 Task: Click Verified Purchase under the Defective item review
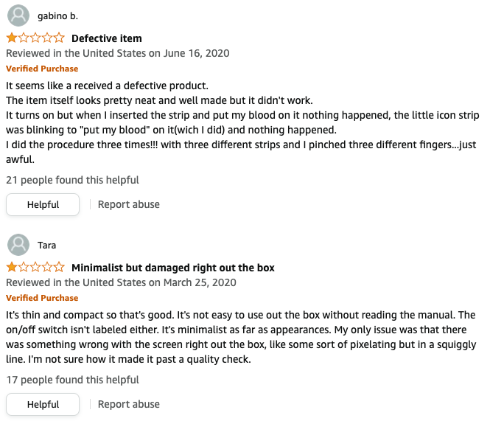coord(42,69)
